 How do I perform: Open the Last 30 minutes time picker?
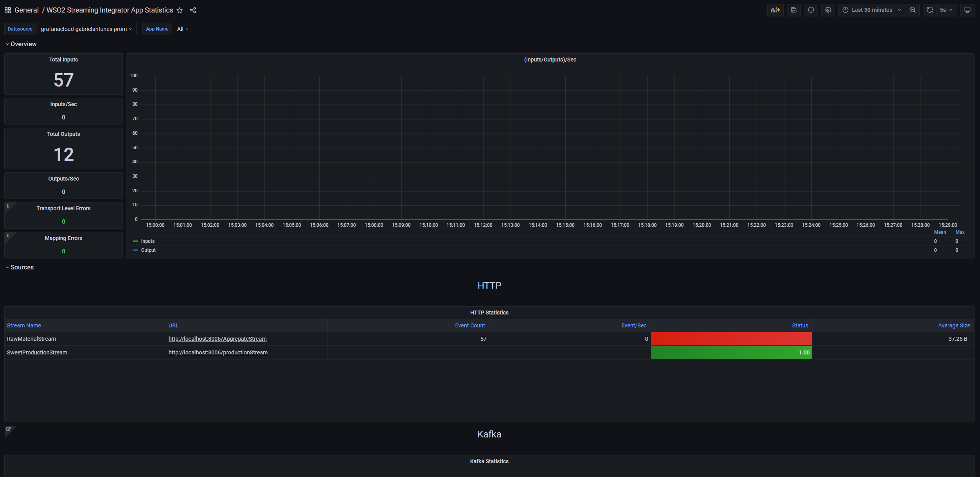871,10
